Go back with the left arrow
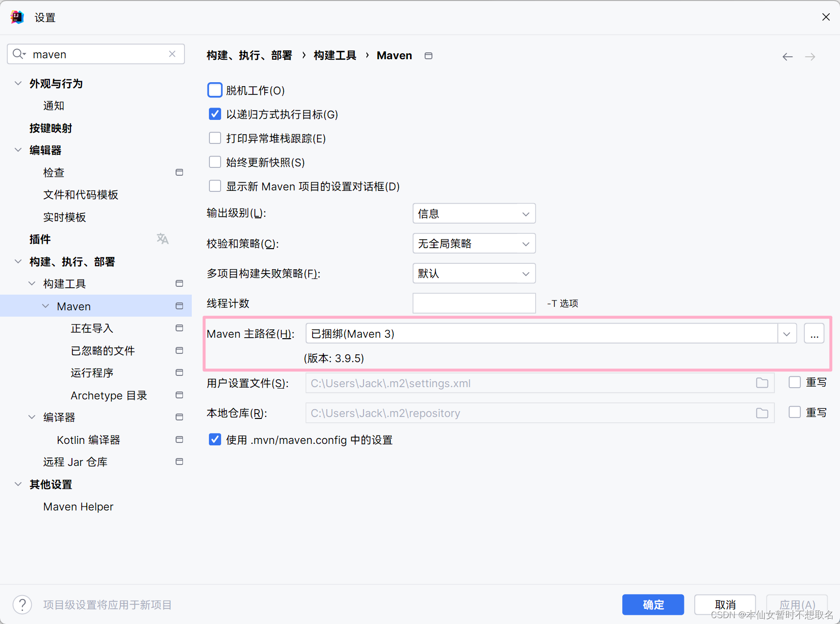840x624 pixels. click(787, 57)
